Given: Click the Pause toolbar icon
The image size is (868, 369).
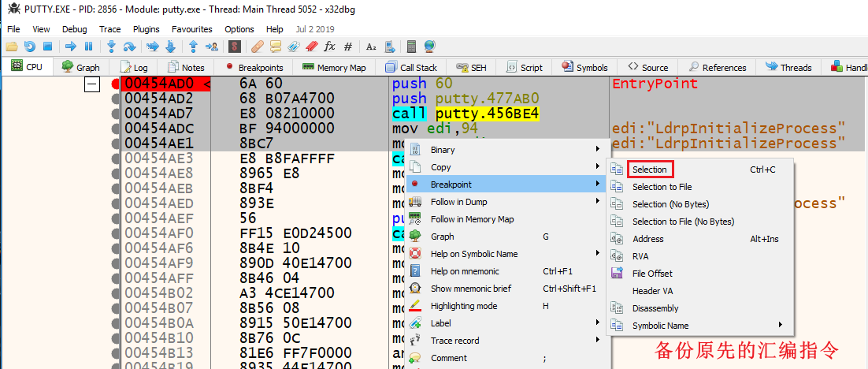Looking at the screenshot, I should (x=88, y=47).
